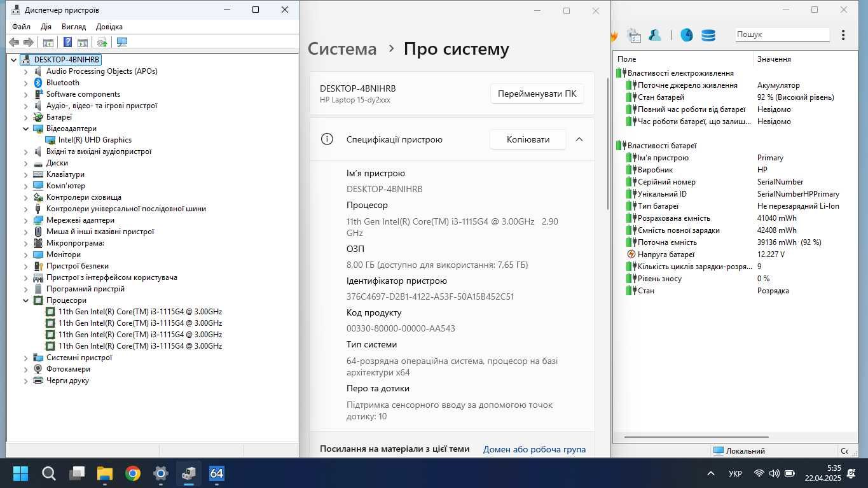Image resolution: width=868 pixels, height=488 pixels.
Task: Expand the Монітори node arrow
Action: (x=26, y=254)
